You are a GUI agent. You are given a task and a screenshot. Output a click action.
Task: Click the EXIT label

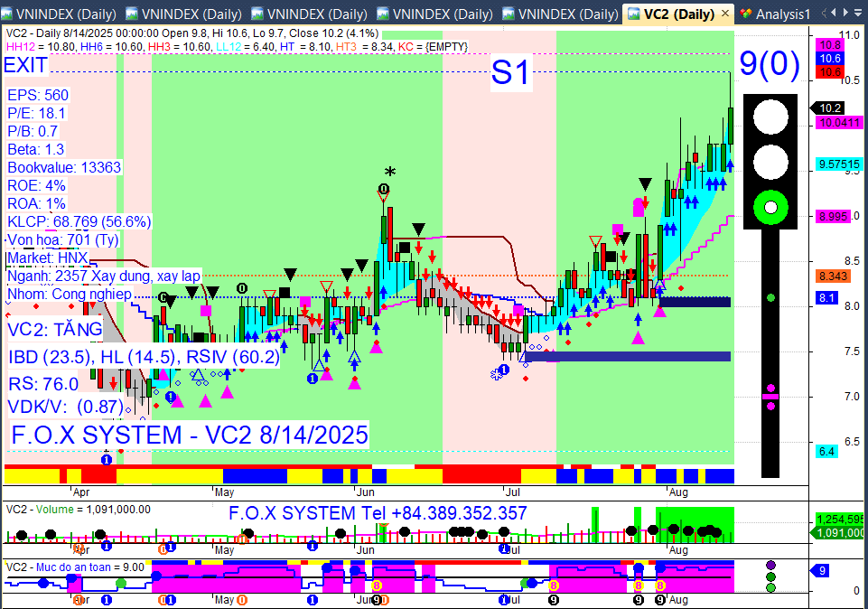click(x=25, y=65)
